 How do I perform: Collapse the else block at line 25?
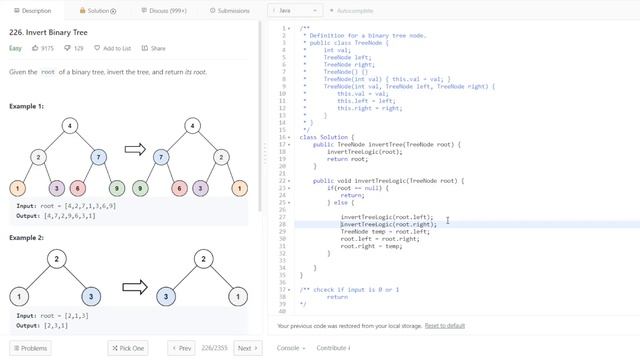[289, 203]
